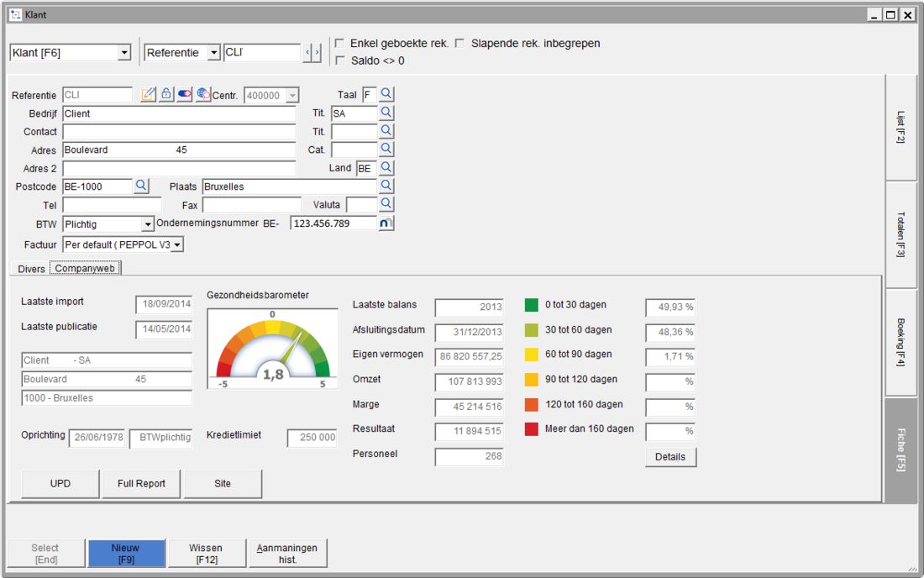This screenshot has width=924, height=578.
Task: Open the Land lookup magnifier
Action: pyautogui.click(x=386, y=168)
